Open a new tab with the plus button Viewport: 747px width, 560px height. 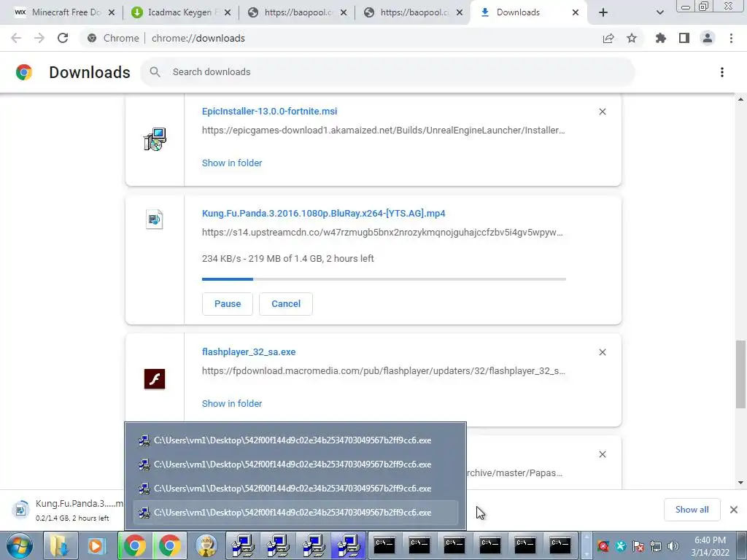point(603,12)
